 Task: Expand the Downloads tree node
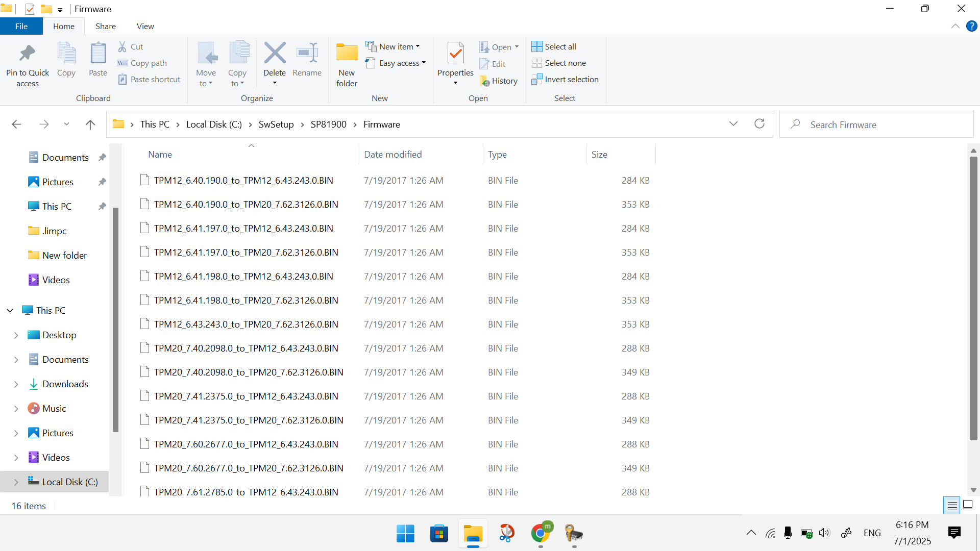tap(16, 384)
